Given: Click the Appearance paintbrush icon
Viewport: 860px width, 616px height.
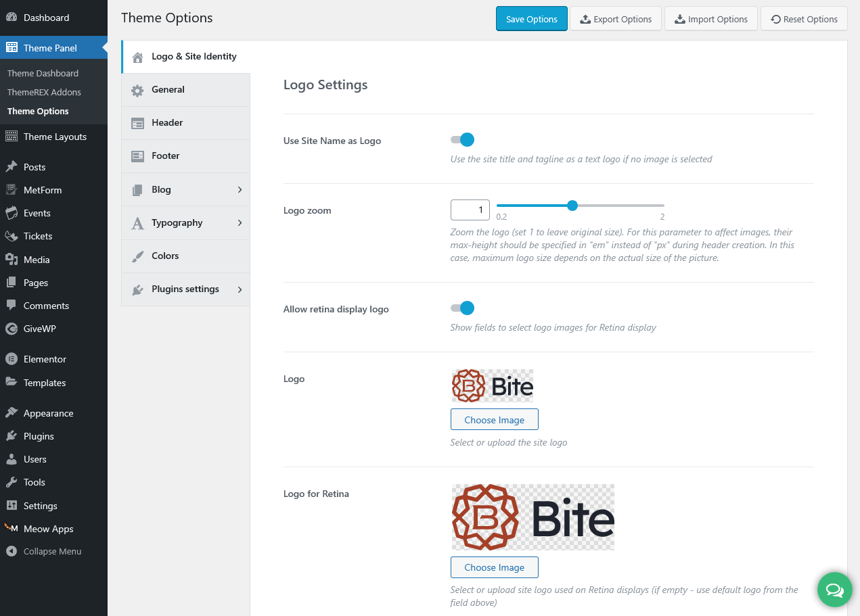Looking at the screenshot, I should 12,413.
